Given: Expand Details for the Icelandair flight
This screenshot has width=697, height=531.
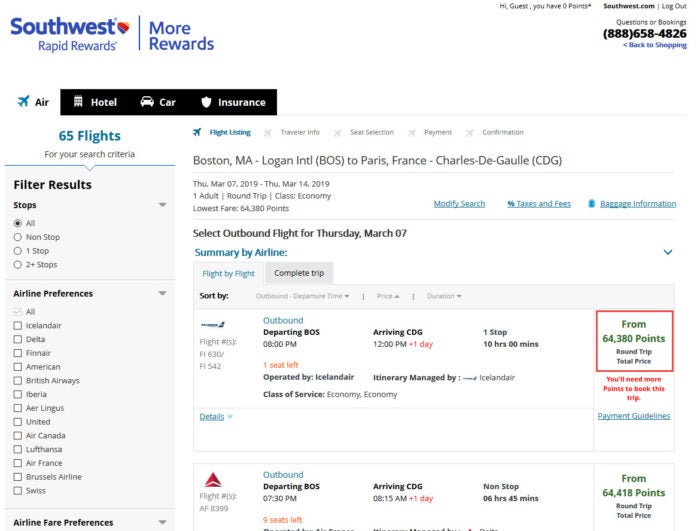Looking at the screenshot, I should tap(216, 417).
